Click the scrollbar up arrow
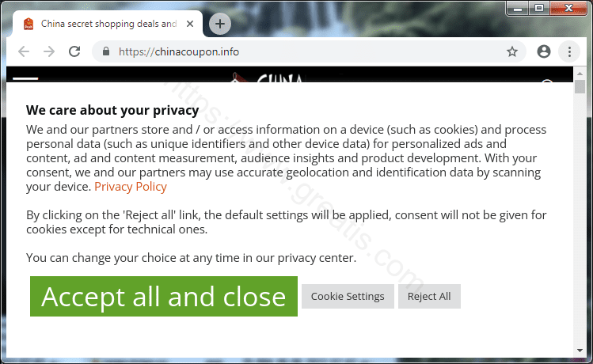 pyautogui.click(x=580, y=72)
